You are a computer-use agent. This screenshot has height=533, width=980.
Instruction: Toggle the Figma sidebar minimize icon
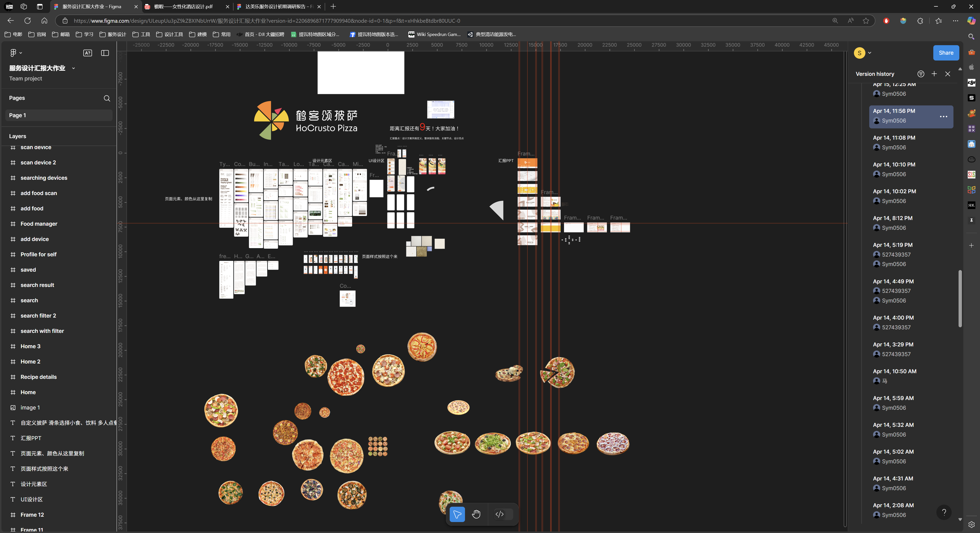coord(105,53)
